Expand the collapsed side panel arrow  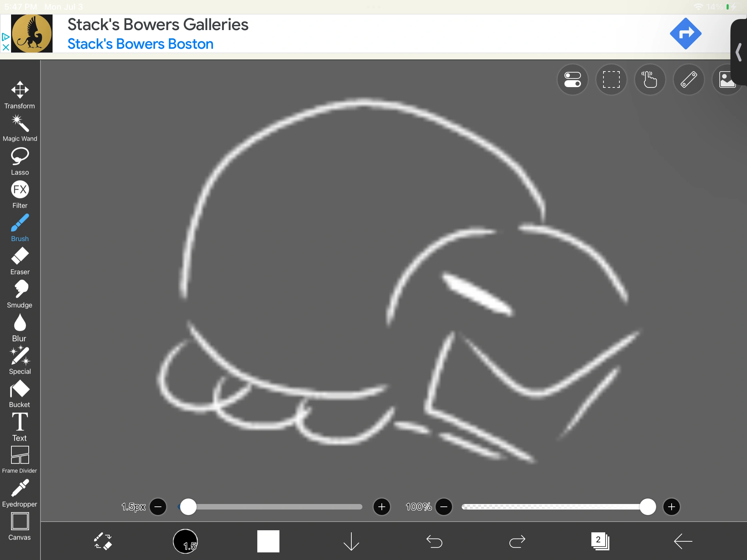point(739,53)
